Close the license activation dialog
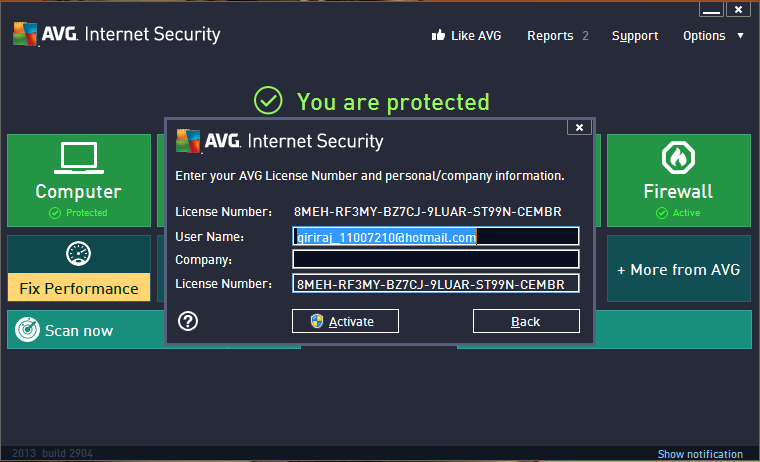 tap(579, 127)
